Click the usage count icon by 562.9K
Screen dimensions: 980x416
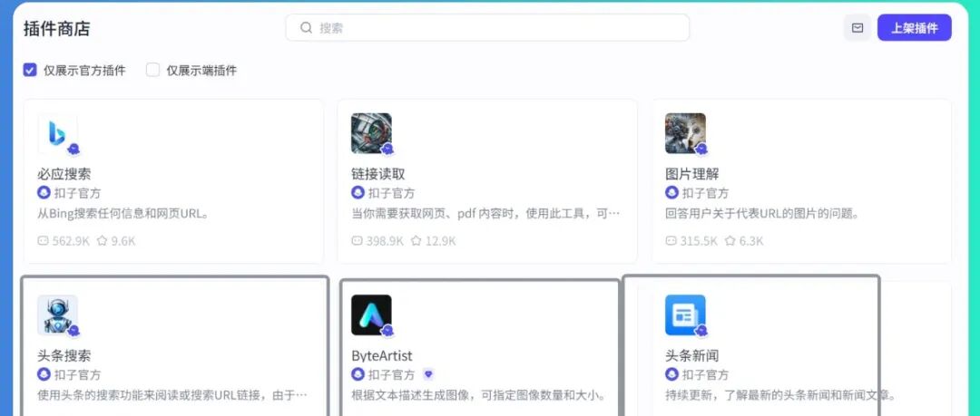[x=44, y=240]
